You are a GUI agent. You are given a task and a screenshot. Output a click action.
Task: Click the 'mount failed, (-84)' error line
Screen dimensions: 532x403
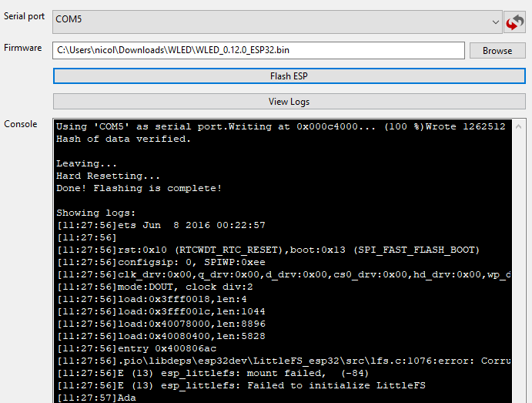[x=212, y=373]
